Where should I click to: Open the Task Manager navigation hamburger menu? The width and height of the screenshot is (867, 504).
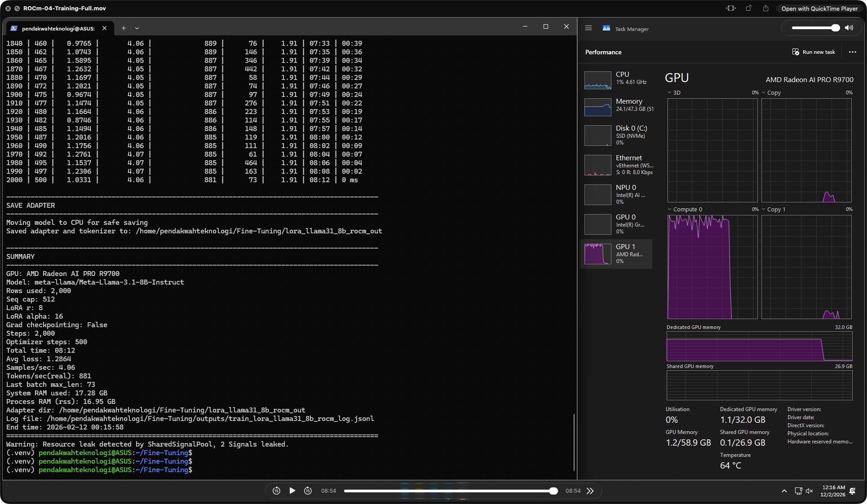click(588, 28)
